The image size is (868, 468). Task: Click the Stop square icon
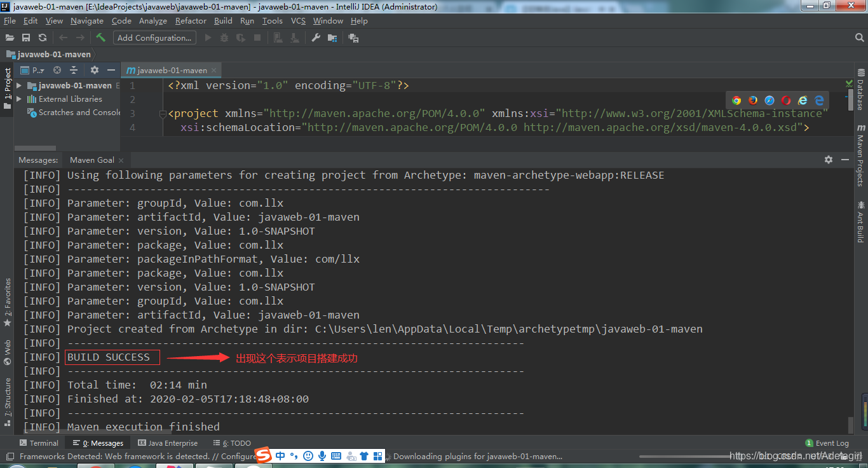257,38
